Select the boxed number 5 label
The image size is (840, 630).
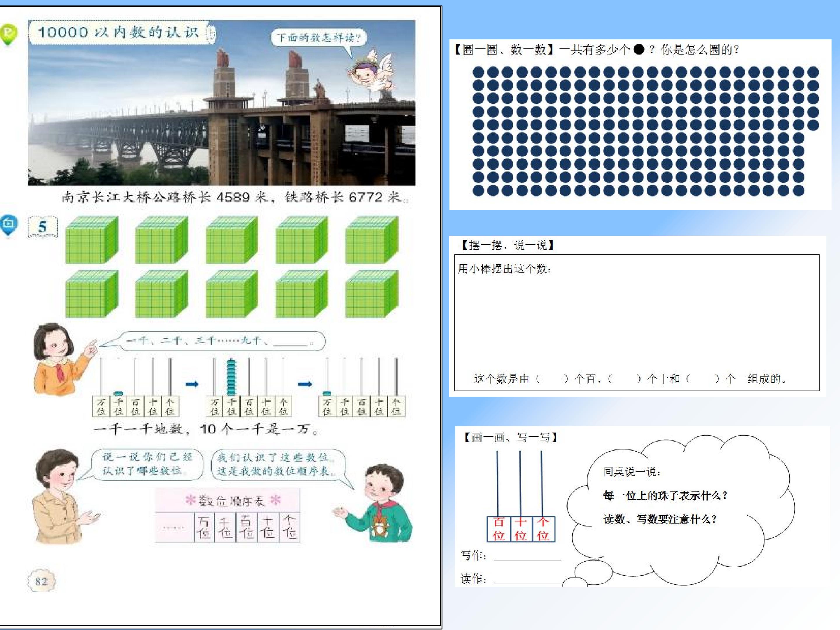click(x=43, y=227)
